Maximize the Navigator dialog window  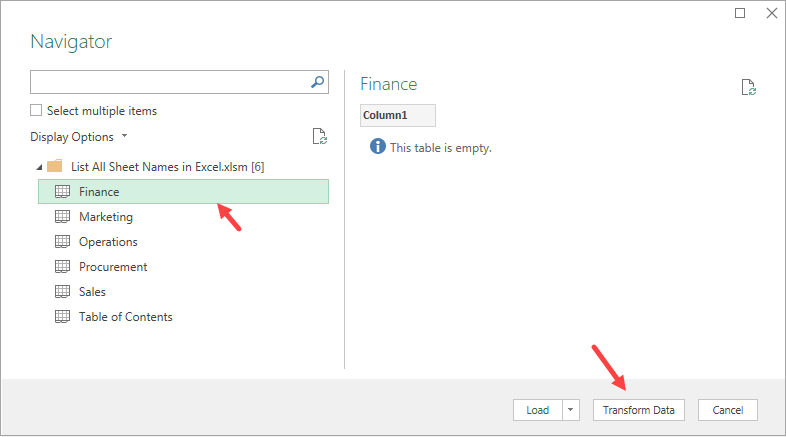coord(740,13)
